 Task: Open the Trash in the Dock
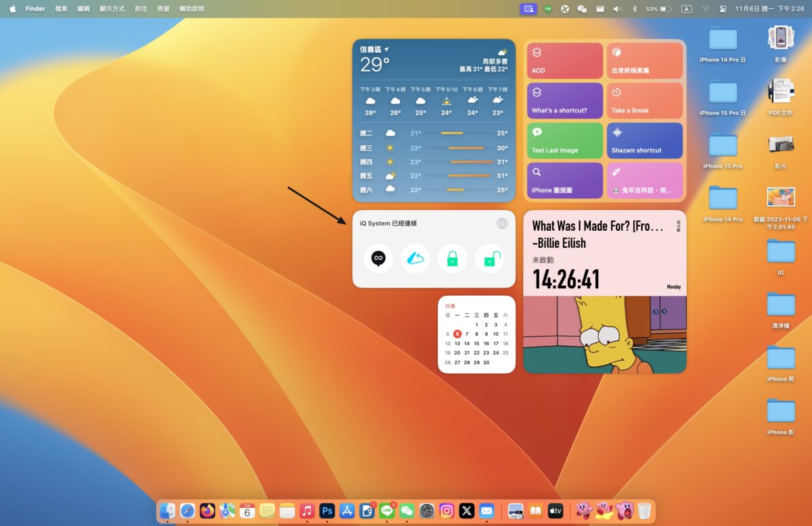(x=644, y=510)
